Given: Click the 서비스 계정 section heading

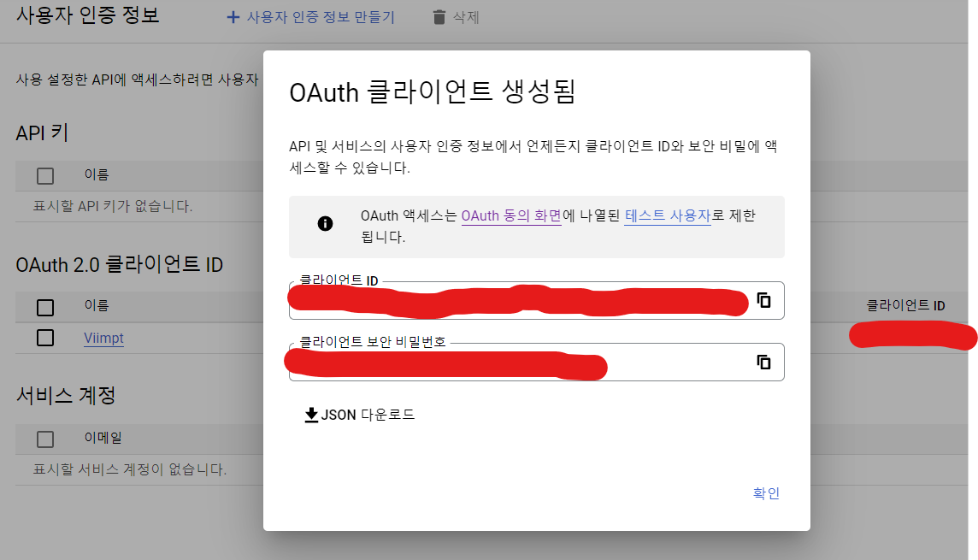Looking at the screenshot, I should point(66,395).
